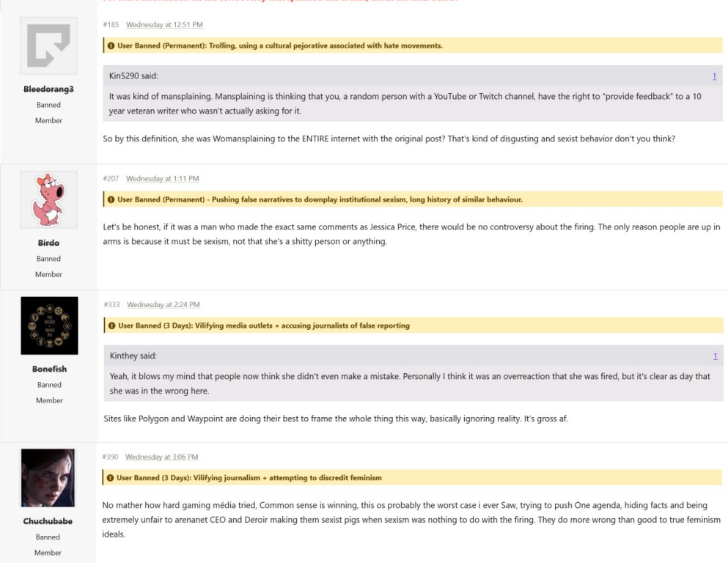The image size is (728, 563).
Task: Open the Bleedorang3 username profile link
Action: [48, 89]
